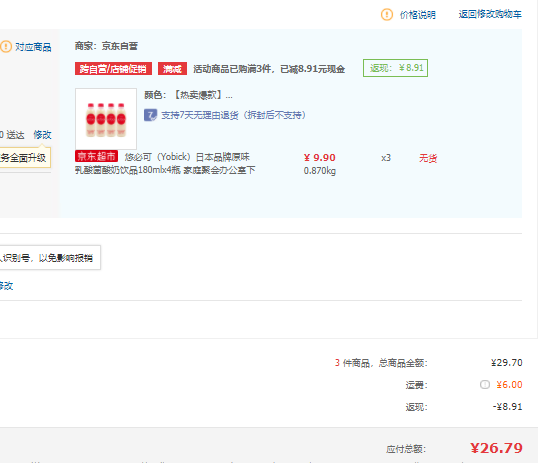The width and height of the screenshot is (546, 463).
Task: Click the 满减 promotion tag
Action: [x=172, y=69]
